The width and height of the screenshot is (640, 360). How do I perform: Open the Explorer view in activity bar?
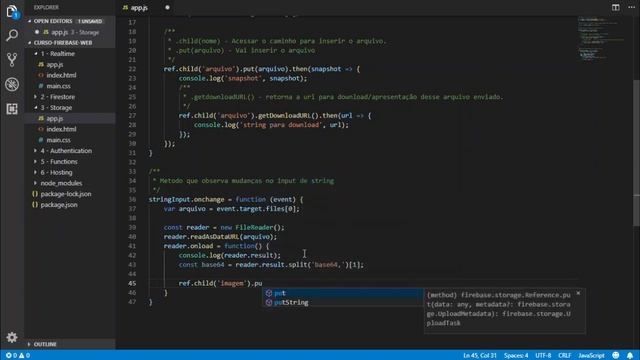point(12,11)
